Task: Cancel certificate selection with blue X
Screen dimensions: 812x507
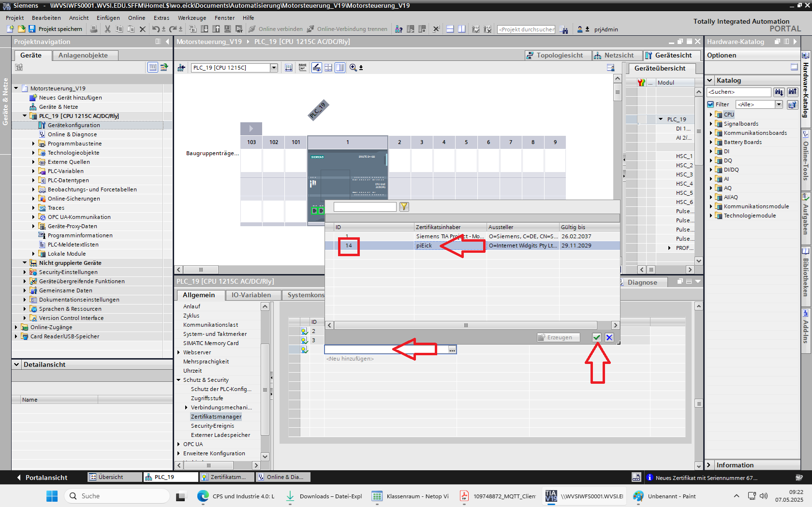Action: click(609, 337)
